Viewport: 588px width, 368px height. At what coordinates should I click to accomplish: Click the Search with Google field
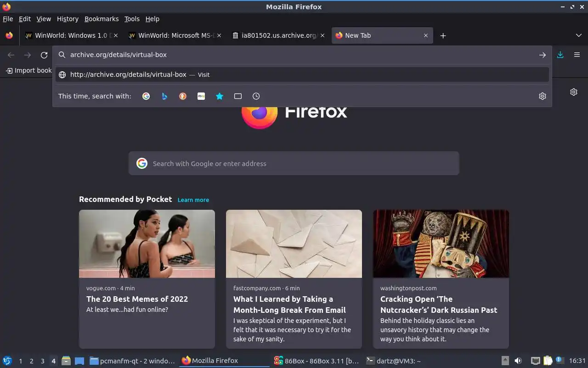pos(294,163)
